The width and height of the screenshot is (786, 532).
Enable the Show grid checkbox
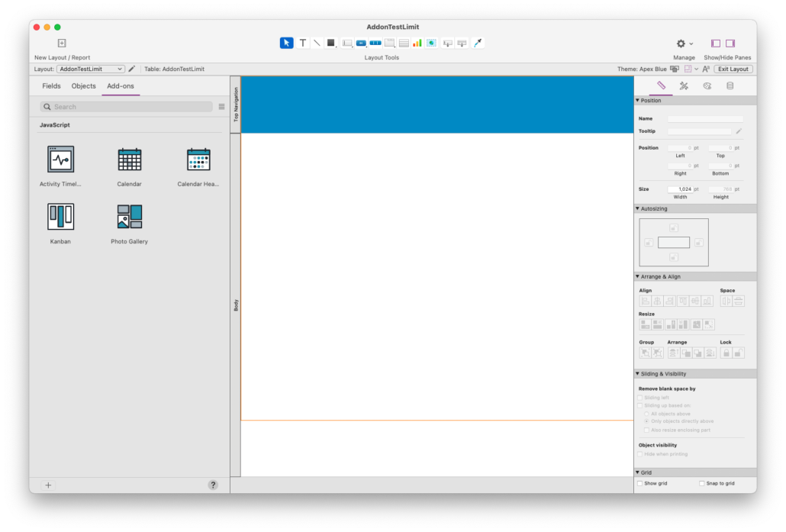639,482
